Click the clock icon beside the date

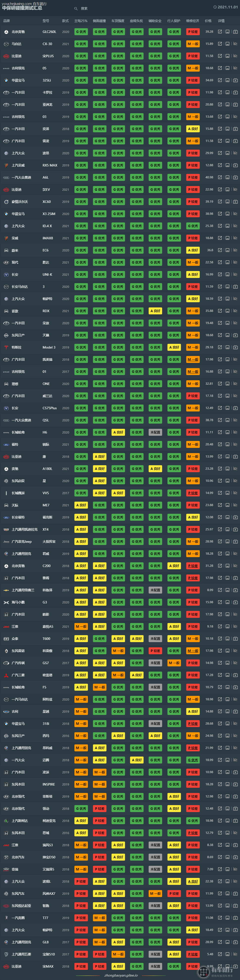(215, 7)
